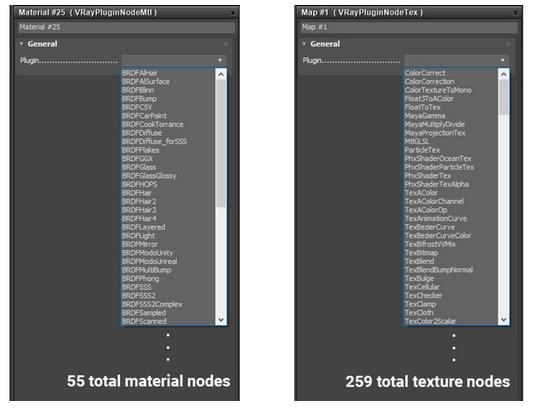Select the BRDFPhong entry

coord(140,278)
